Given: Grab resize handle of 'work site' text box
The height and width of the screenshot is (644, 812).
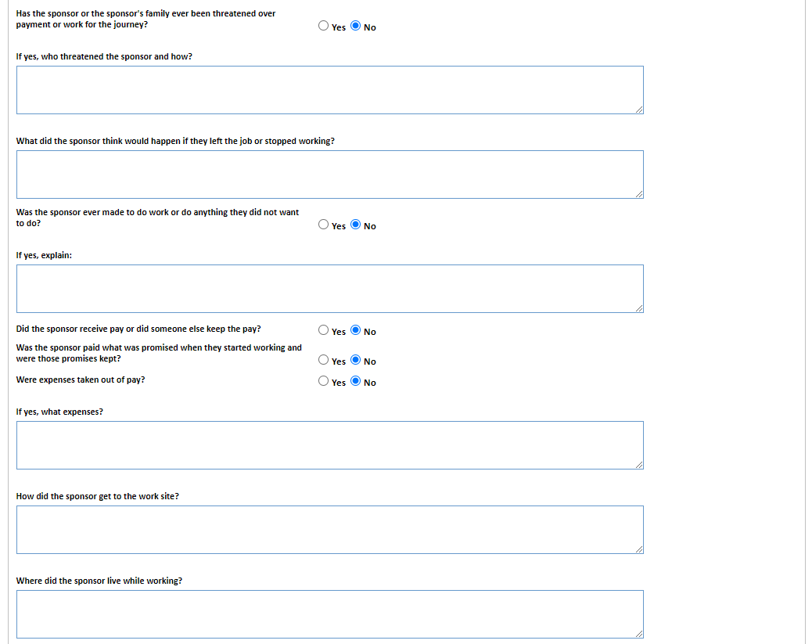Looking at the screenshot, I should click(639, 549).
